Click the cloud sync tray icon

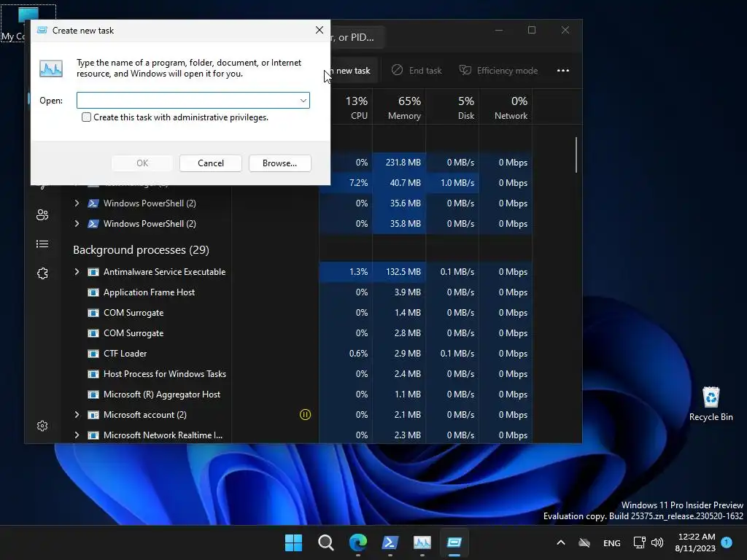coord(584,542)
